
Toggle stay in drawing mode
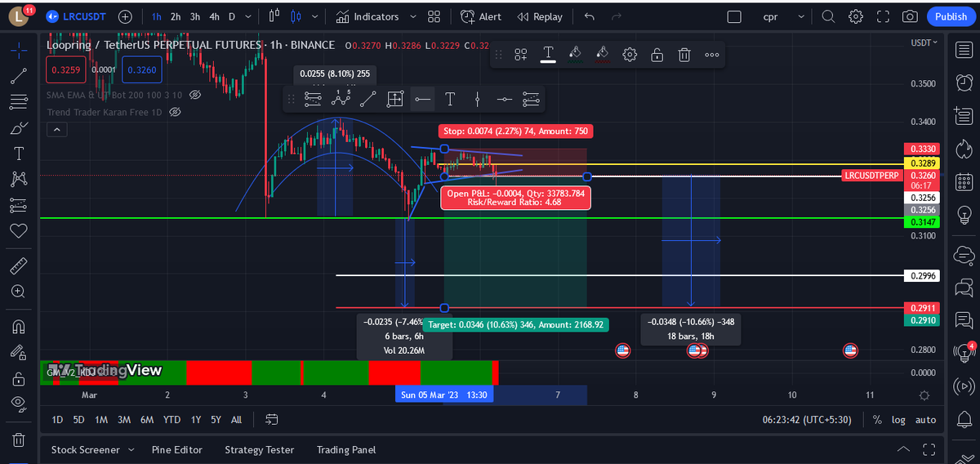coord(19,353)
